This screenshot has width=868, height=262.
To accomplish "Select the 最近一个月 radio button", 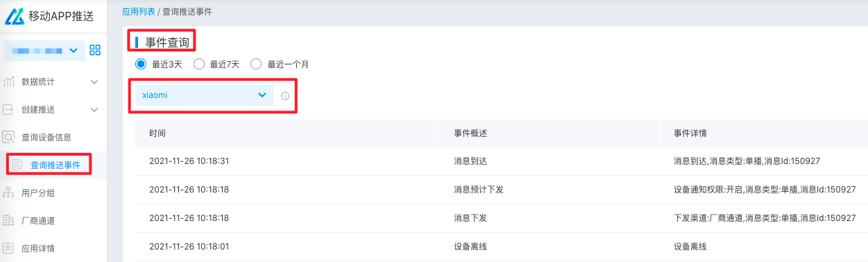I will (x=256, y=65).
